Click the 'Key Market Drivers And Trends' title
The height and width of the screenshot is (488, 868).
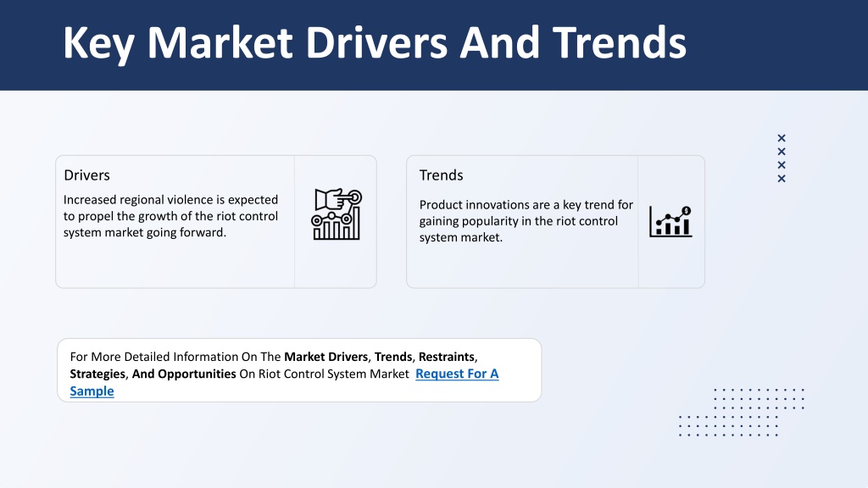click(x=375, y=42)
